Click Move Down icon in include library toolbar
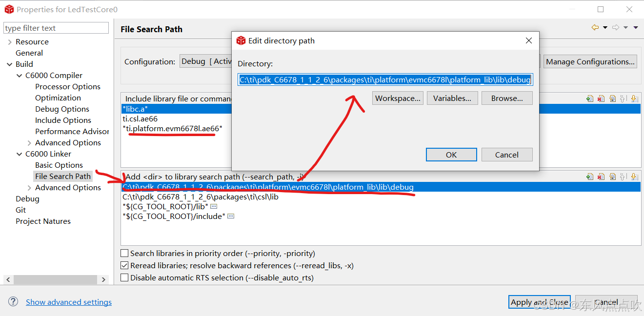Screen dimensions: 644x316 click(x=634, y=99)
